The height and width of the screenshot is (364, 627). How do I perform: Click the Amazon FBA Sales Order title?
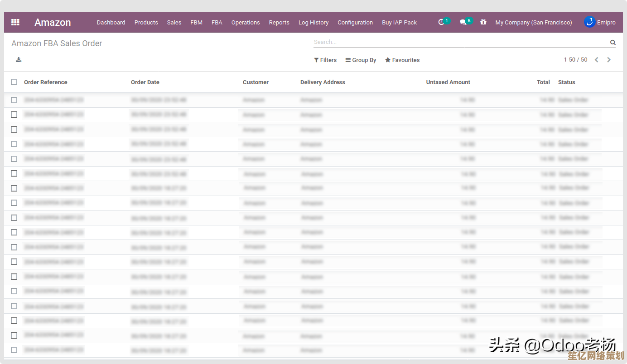tap(57, 43)
